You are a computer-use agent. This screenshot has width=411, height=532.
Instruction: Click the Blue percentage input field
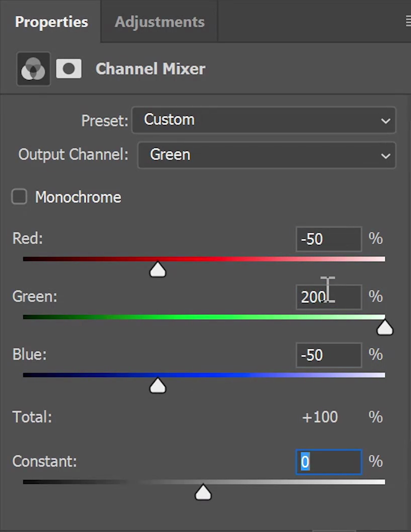(x=329, y=355)
